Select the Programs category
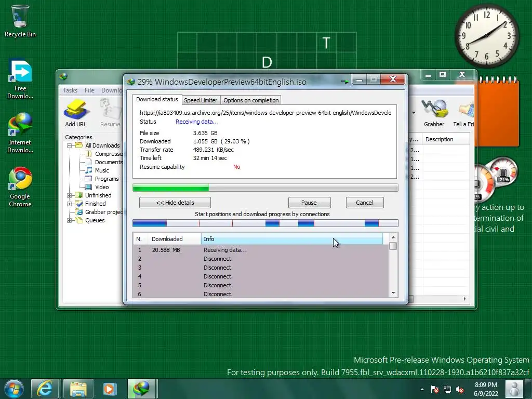 point(102,179)
